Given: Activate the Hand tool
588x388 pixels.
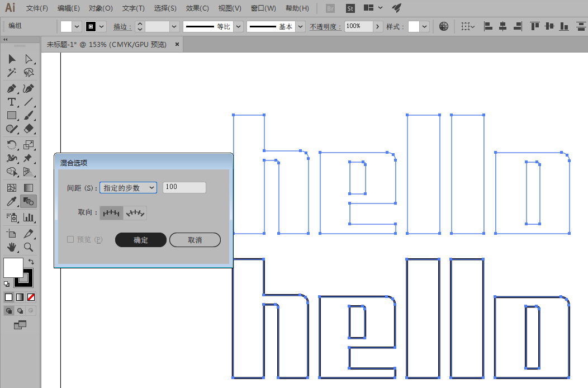Looking at the screenshot, I should tap(12, 247).
